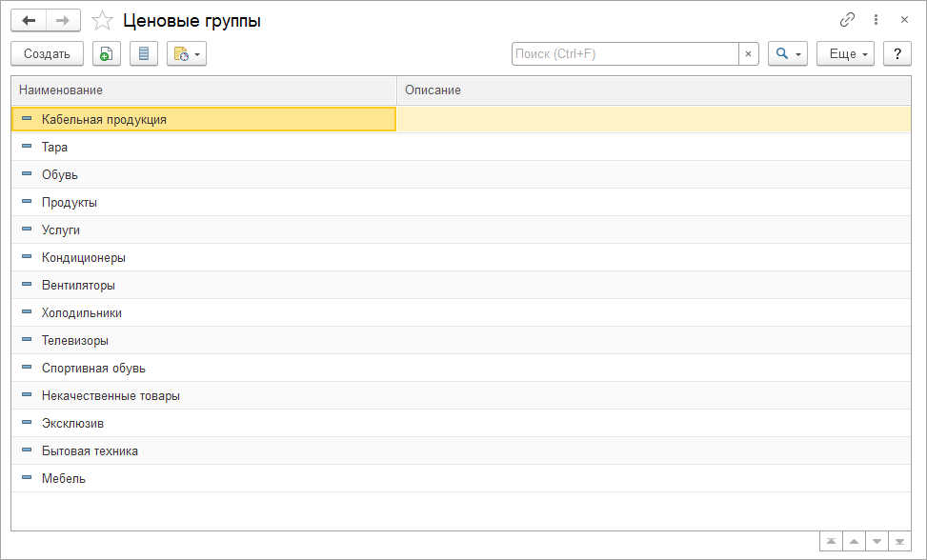927x560 pixels.
Task: Sort by Наименование column header
Action: click(204, 90)
